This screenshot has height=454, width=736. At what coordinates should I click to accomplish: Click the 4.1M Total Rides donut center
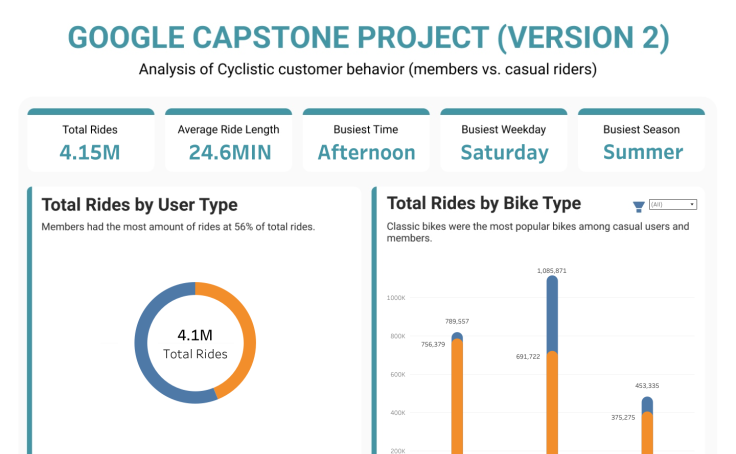pos(195,343)
